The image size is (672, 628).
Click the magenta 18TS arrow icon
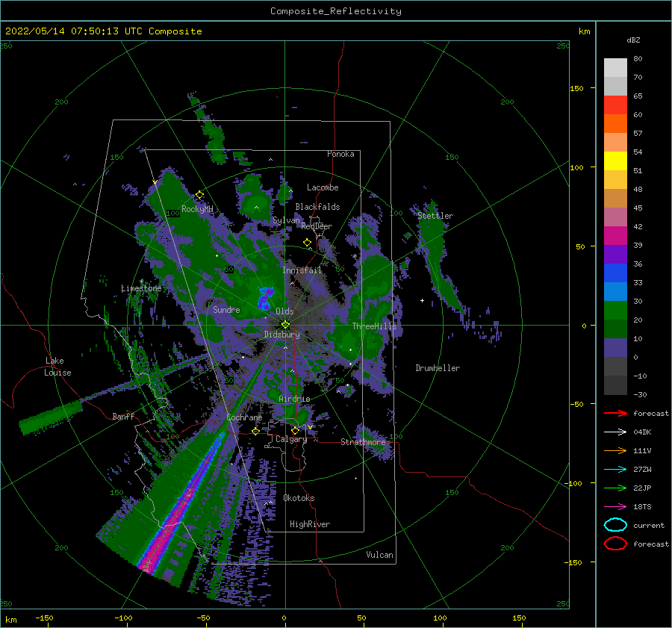click(615, 507)
